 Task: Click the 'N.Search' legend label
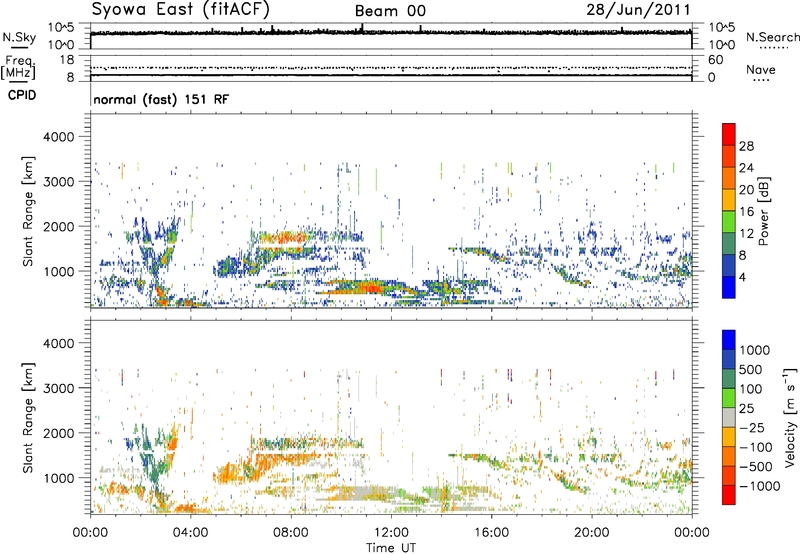point(772,37)
